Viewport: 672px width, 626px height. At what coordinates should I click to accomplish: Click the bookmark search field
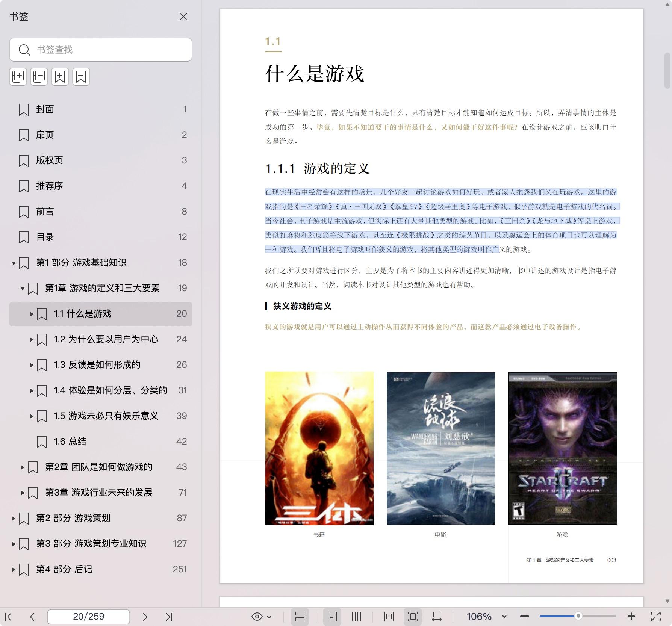tap(101, 50)
